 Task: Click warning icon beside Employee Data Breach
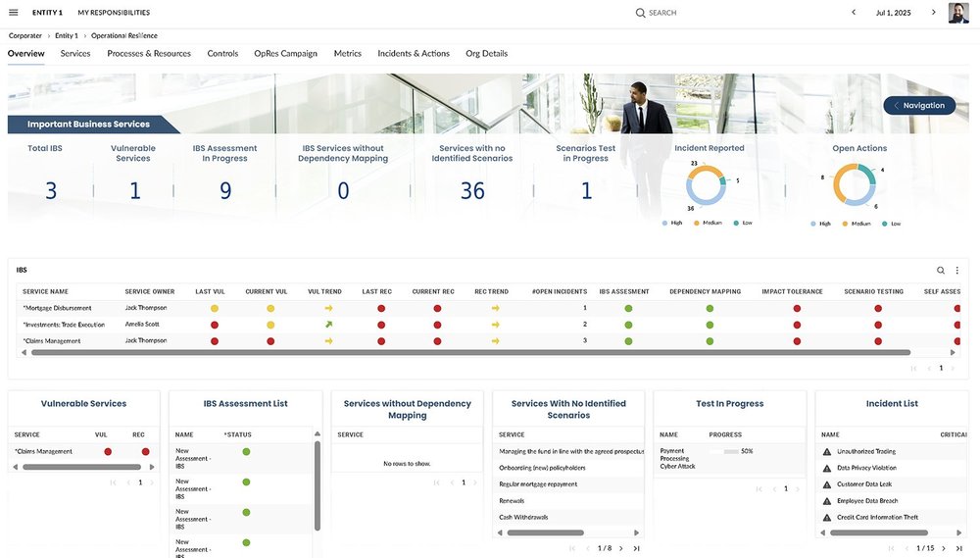826,501
